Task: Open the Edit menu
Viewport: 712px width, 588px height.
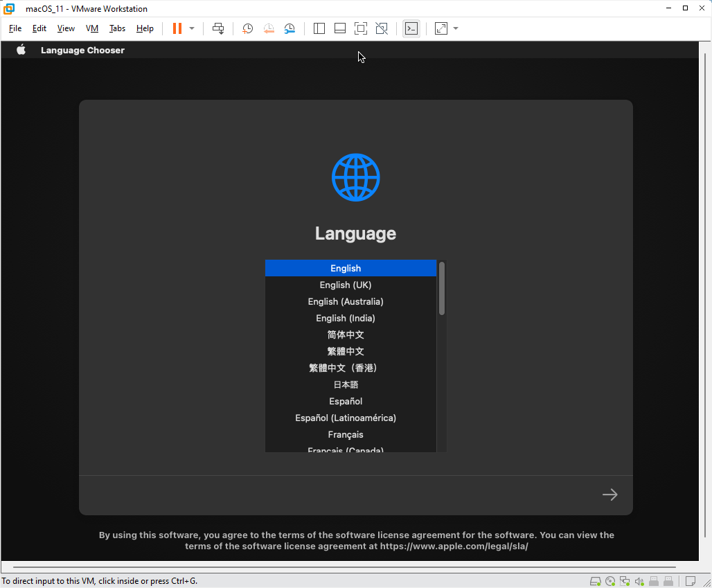Action: 39,28
